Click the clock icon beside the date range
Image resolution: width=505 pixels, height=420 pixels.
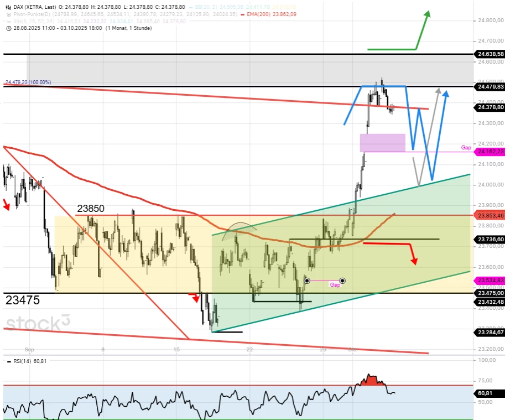coord(8,27)
